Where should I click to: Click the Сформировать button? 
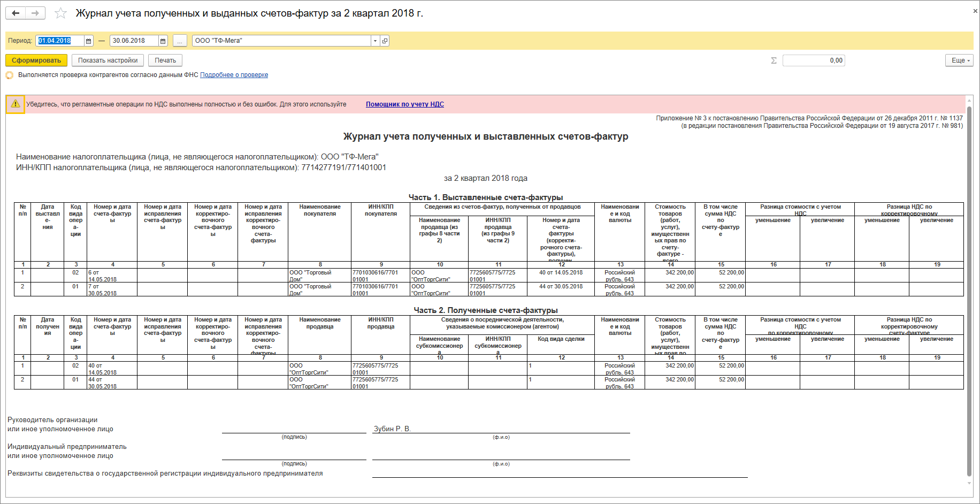[x=36, y=60]
